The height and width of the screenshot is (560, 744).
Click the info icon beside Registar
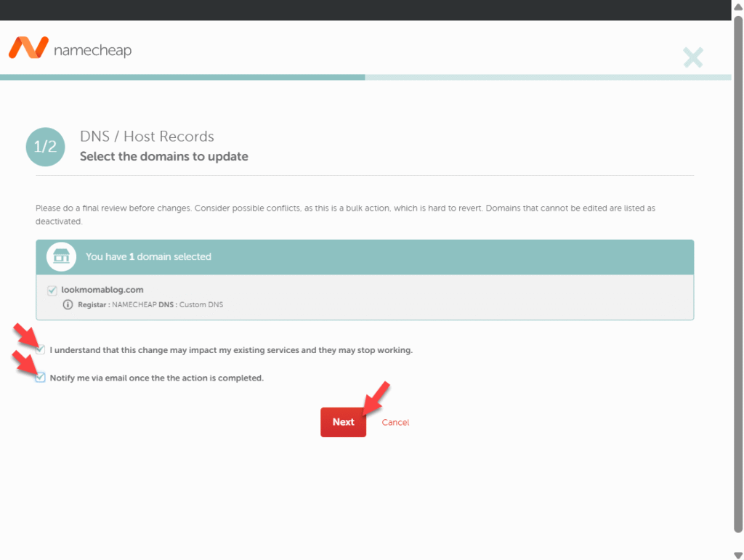(68, 304)
